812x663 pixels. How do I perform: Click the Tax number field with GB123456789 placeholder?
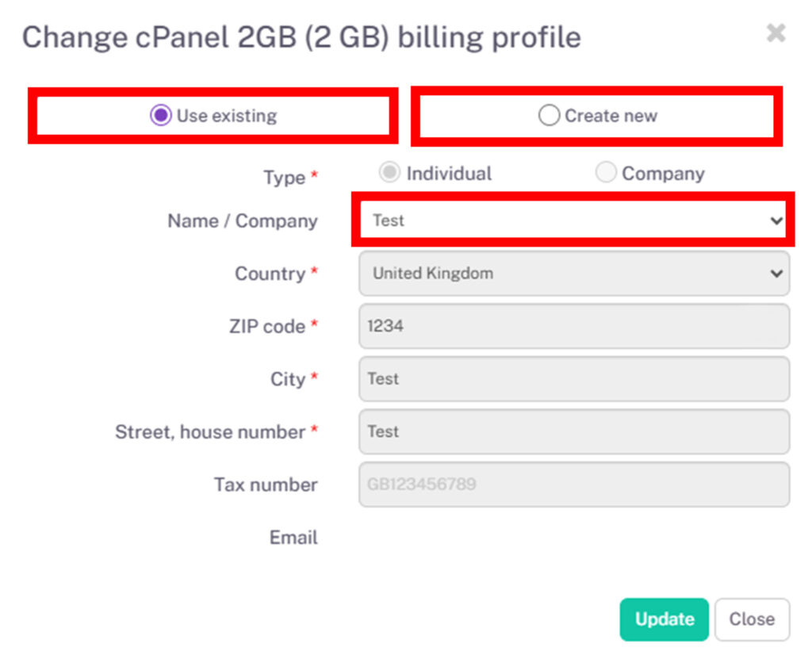pyautogui.click(x=574, y=485)
